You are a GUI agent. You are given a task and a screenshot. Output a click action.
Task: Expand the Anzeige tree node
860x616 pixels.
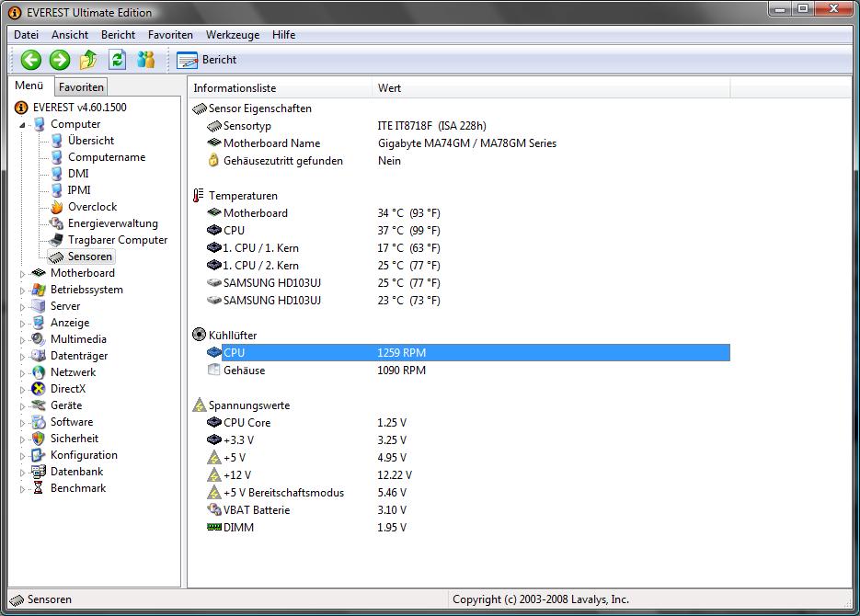22,324
